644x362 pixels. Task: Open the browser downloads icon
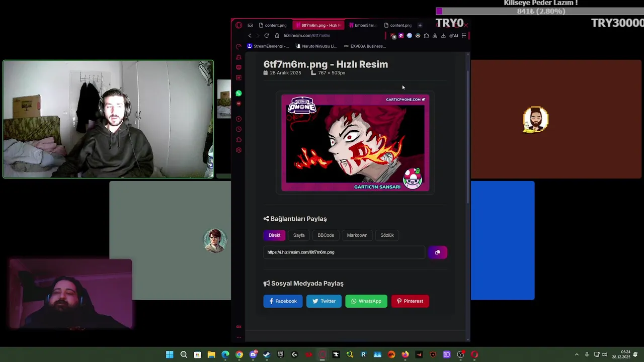click(443, 36)
